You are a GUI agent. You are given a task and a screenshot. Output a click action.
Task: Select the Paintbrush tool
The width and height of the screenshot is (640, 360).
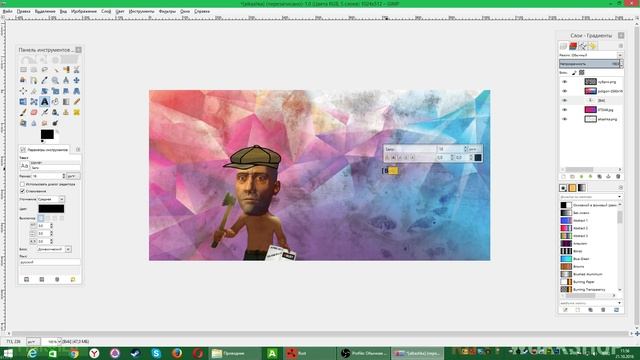click(x=23, y=112)
